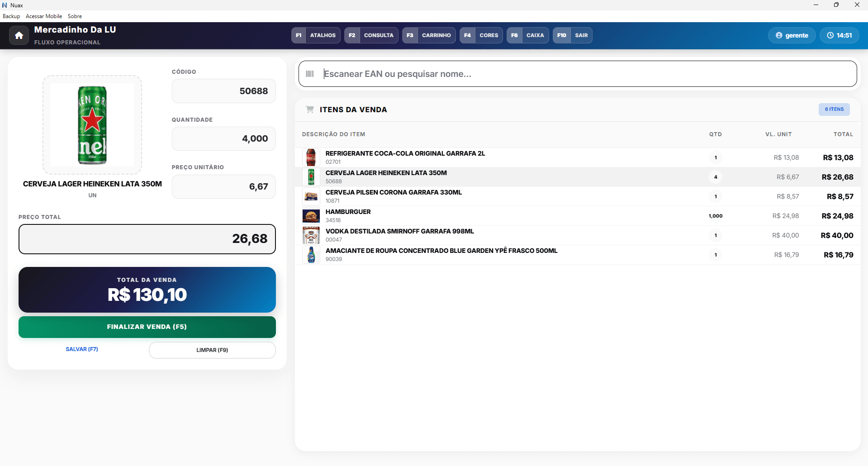The width and height of the screenshot is (868, 466).
Task: Select row Cerveja Pilsen Corona Garrafa 330ML
Action: (x=578, y=196)
